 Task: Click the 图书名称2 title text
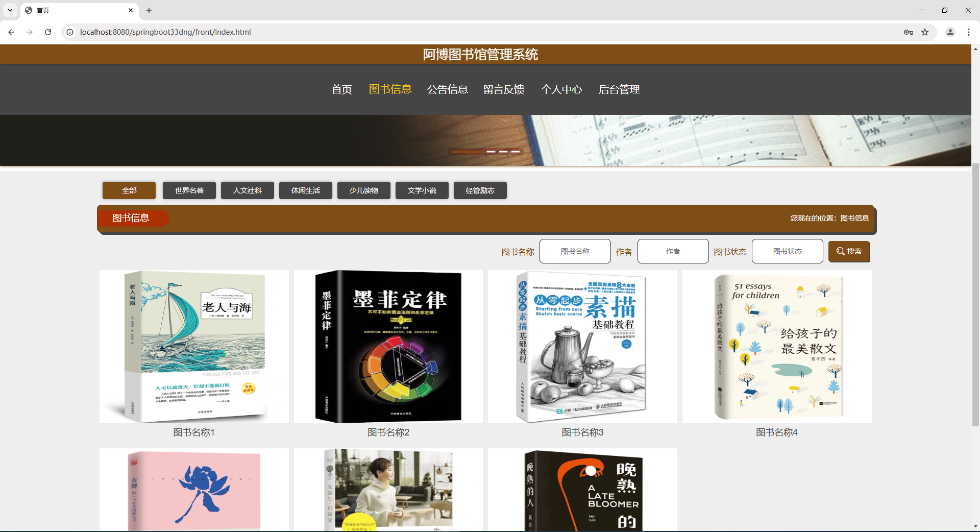click(x=388, y=432)
